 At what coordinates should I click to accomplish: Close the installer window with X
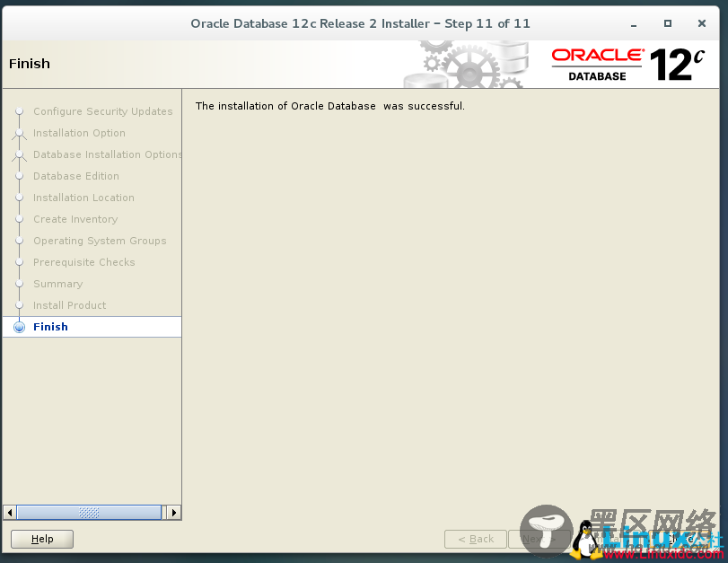pos(702,23)
